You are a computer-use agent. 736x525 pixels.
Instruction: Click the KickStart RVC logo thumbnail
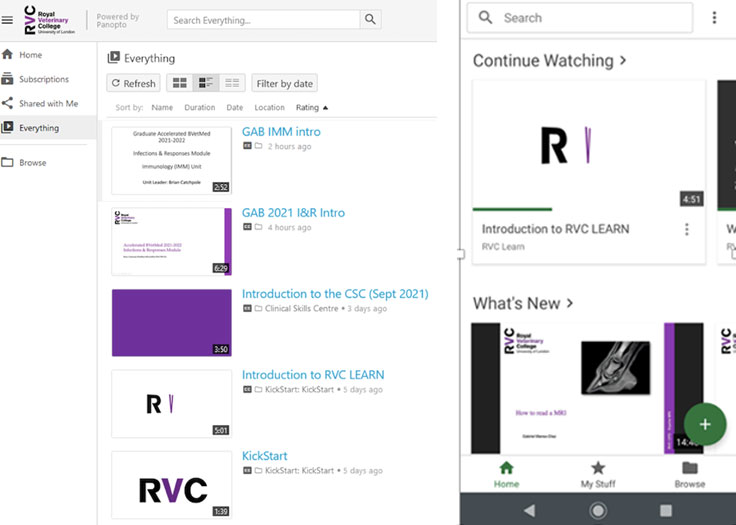pyautogui.click(x=172, y=485)
